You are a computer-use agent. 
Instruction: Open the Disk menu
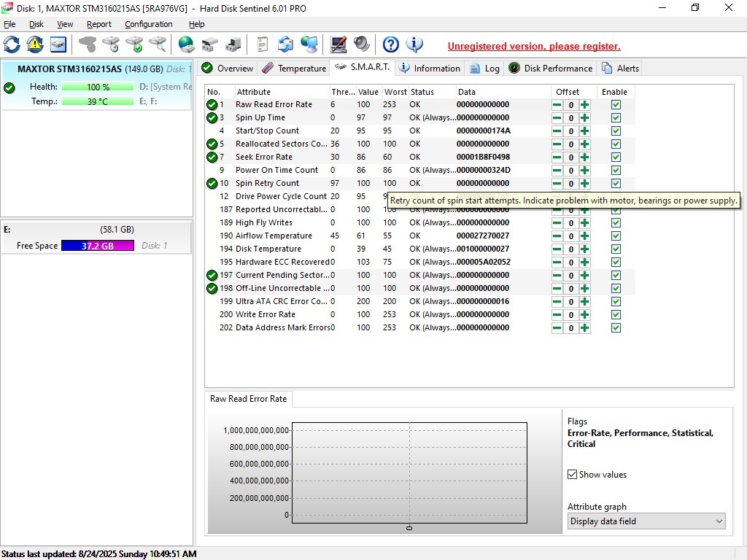36,24
